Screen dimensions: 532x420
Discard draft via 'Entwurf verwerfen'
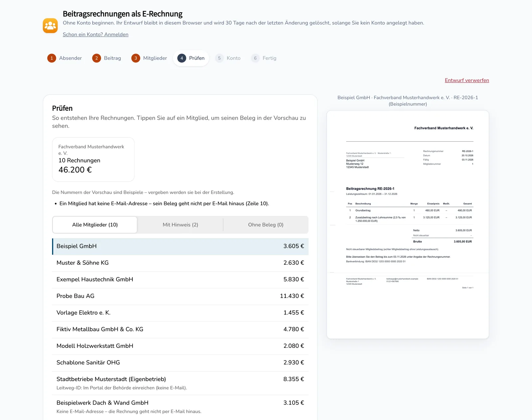click(467, 80)
